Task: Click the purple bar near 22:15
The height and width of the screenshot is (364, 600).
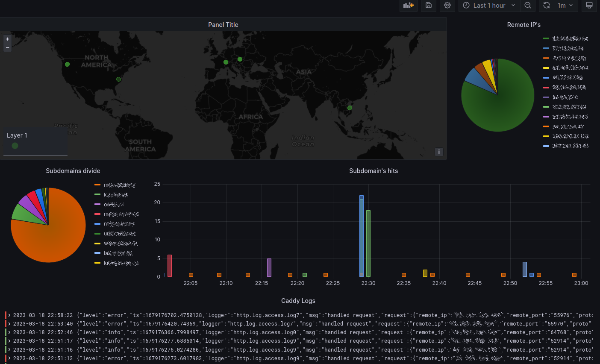Action: click(x=269, y=267)
